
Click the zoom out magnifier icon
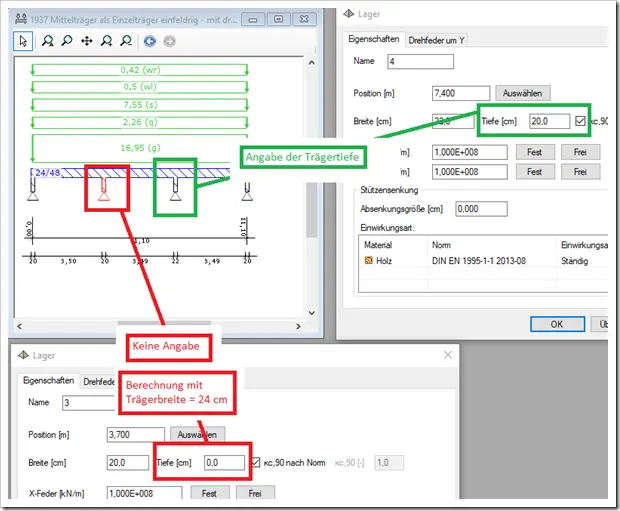126,41
